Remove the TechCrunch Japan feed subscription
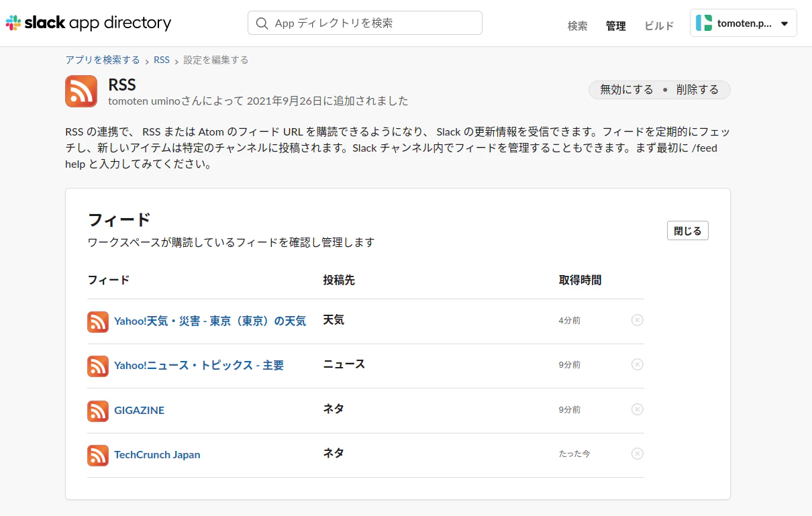The image size is (812, 516). (637, 453)
